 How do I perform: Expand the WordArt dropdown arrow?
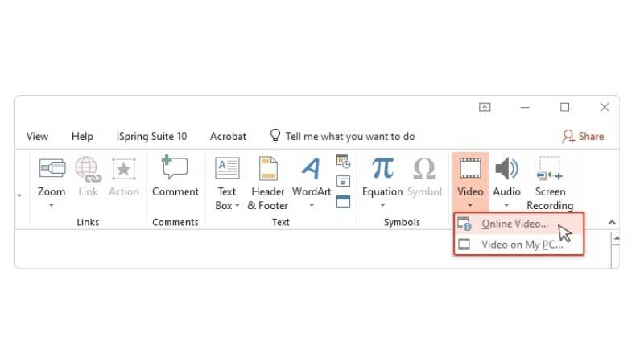coord(312,205)
